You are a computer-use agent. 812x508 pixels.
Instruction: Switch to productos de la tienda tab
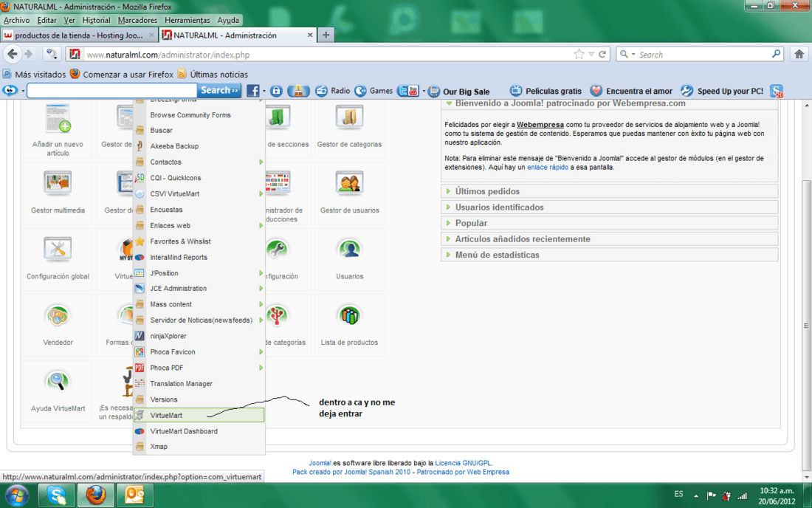(x=79, y=35)
